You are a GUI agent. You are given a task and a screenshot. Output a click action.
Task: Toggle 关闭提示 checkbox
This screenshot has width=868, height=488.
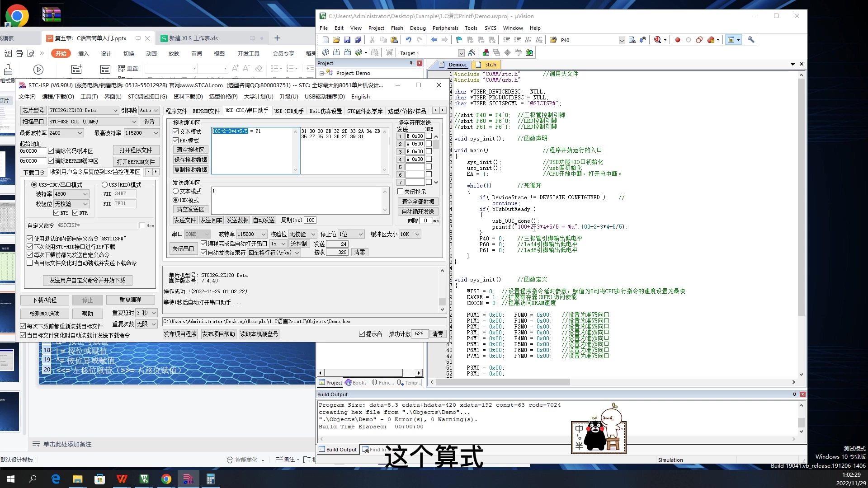point(401,192)
